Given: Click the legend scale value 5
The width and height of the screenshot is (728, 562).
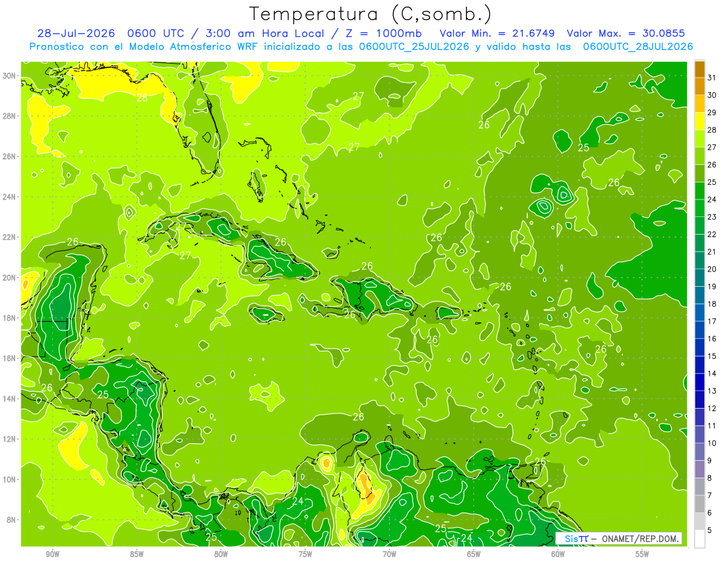Looking at the screenshot, I should [710, 530].
